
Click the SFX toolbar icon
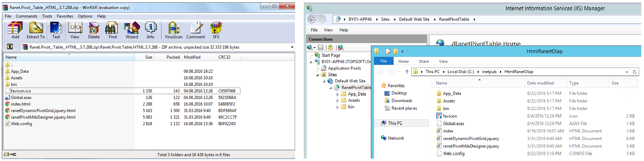point(216,30)
